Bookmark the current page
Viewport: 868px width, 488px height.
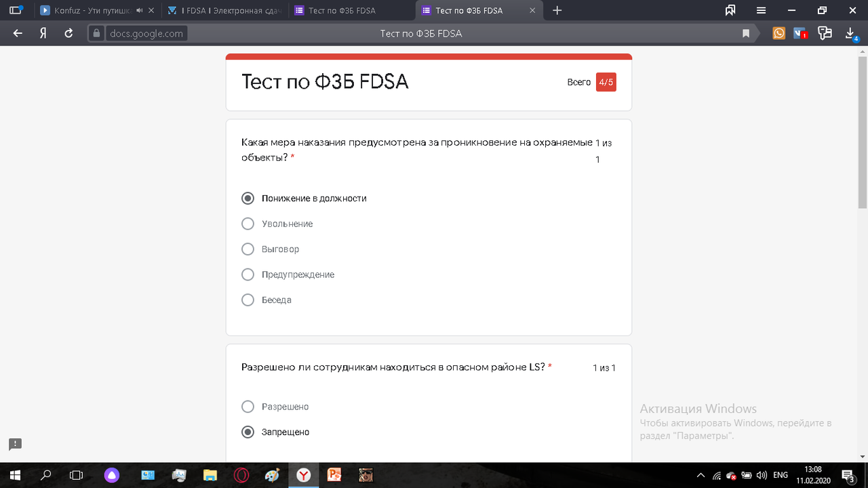745,33
